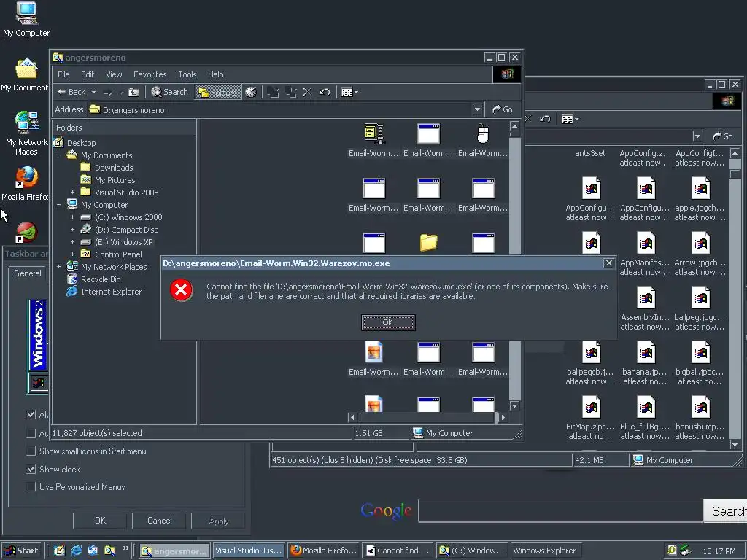Image resolution: width=747 pixels, height=560 pixels.
Task: Open the Tools menu
Action: coord(187,74)
